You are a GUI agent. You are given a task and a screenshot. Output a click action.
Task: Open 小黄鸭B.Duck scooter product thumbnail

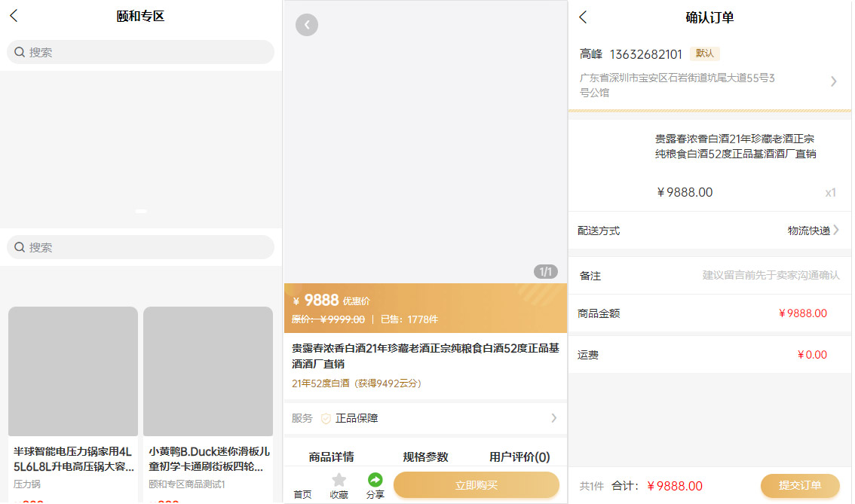point(208,371)
